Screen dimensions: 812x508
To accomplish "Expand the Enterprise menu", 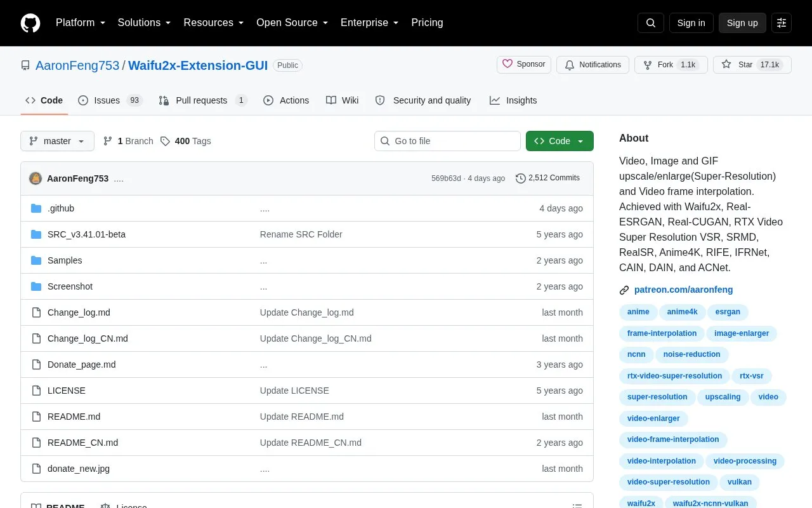I will (370, 23).
